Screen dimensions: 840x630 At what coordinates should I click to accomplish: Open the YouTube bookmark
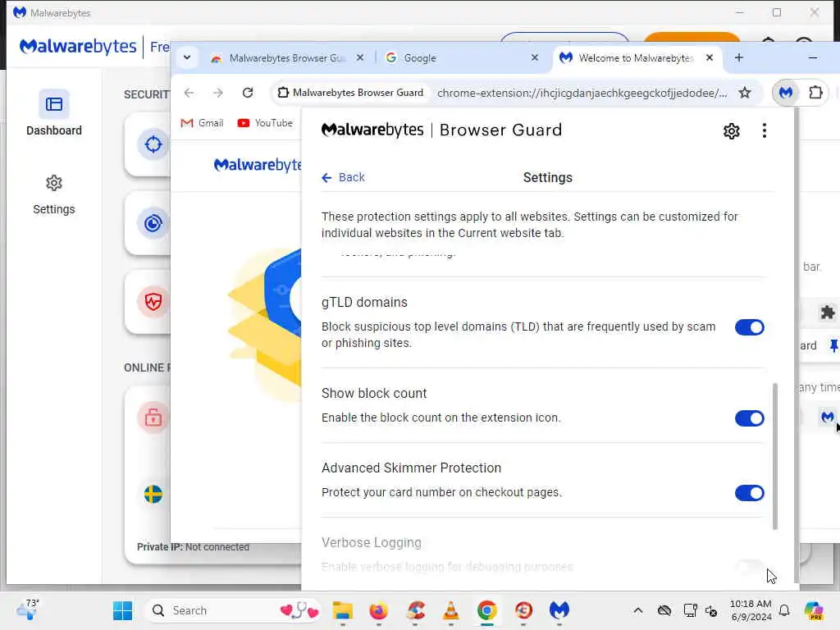click(x=265, y=123)
